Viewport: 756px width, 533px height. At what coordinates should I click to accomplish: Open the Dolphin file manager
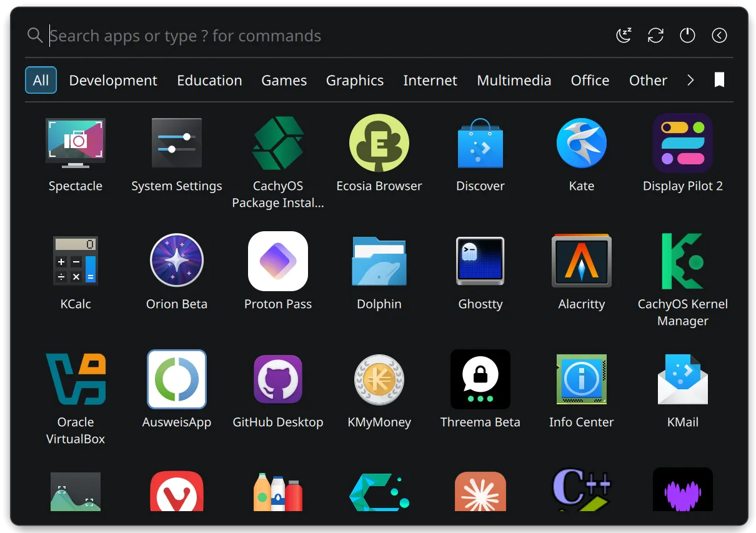click(379, 261)
